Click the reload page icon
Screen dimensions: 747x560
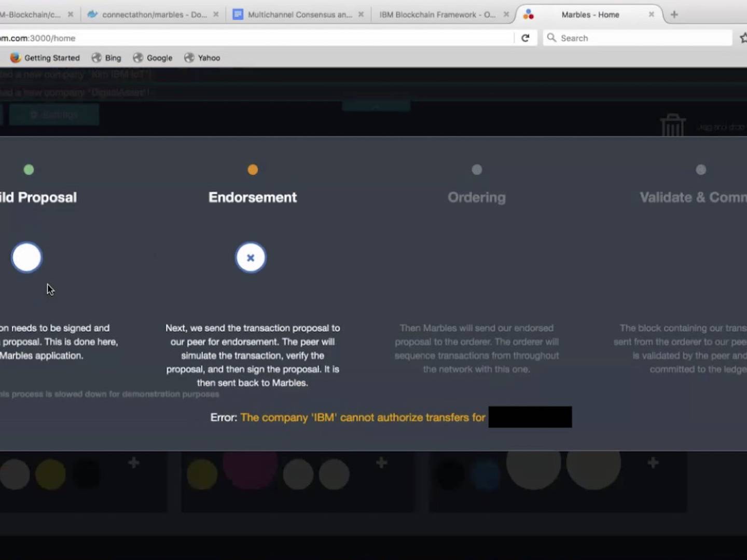525,38
